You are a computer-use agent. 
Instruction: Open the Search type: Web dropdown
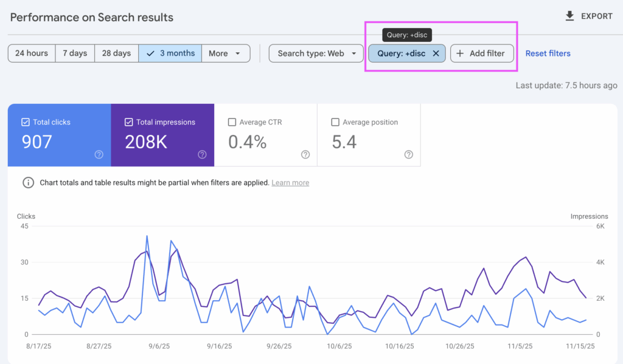pyautogui.click(x=316, y=53)
